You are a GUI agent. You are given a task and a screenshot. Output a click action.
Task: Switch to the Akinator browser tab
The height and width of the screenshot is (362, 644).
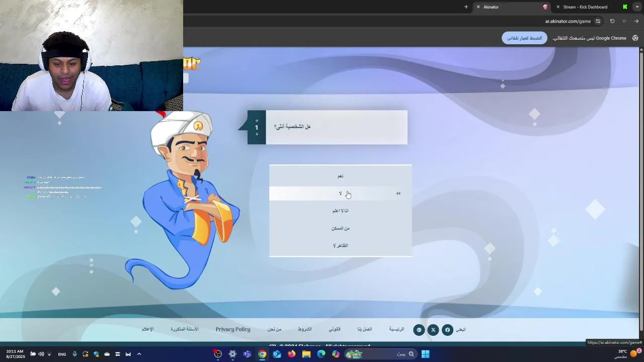tap(512, 7)
